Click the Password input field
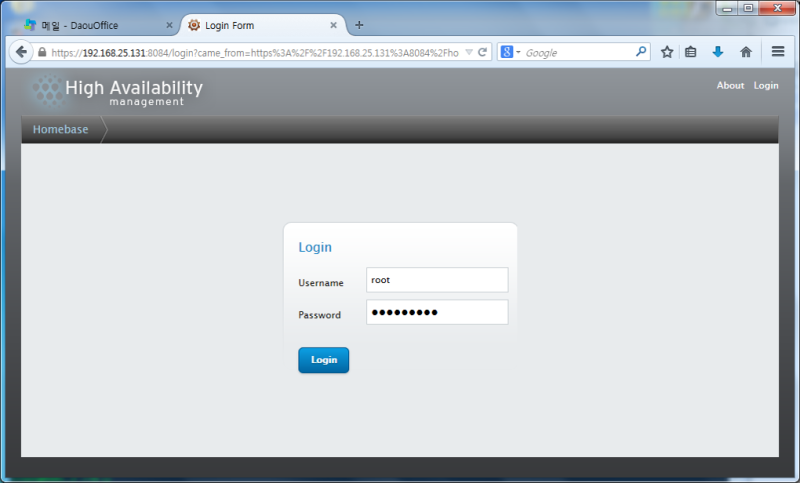Screen dimensions: 800x483 [437, 312]
